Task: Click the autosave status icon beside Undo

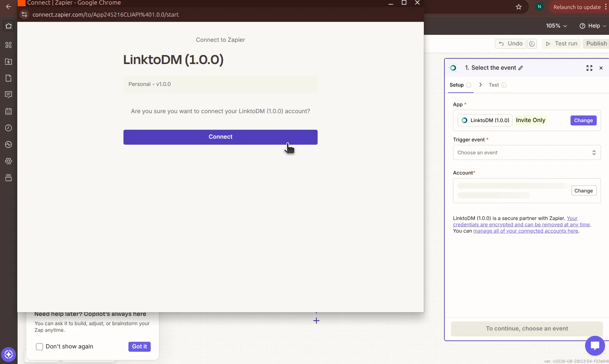Action: click(x=532, y=44)
